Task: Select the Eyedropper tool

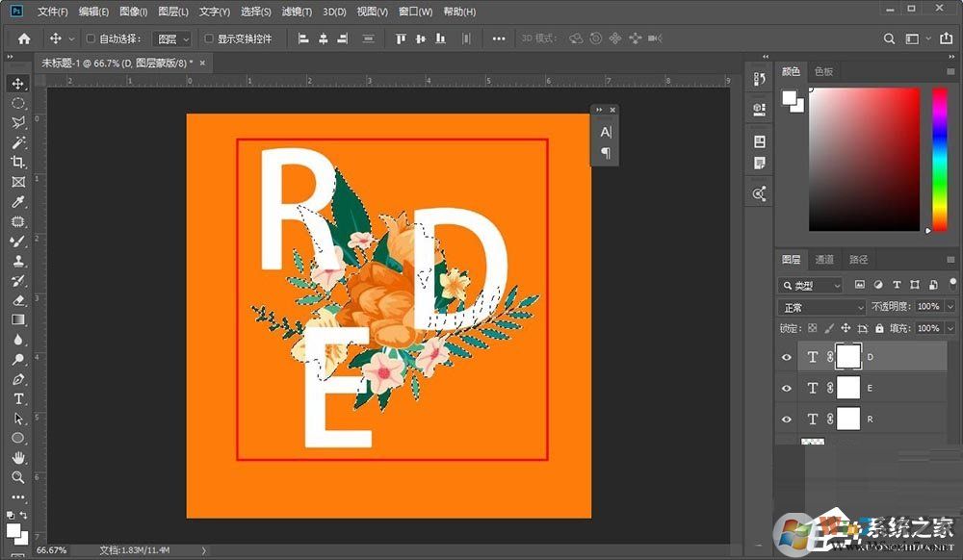Action: coord(17,199)
